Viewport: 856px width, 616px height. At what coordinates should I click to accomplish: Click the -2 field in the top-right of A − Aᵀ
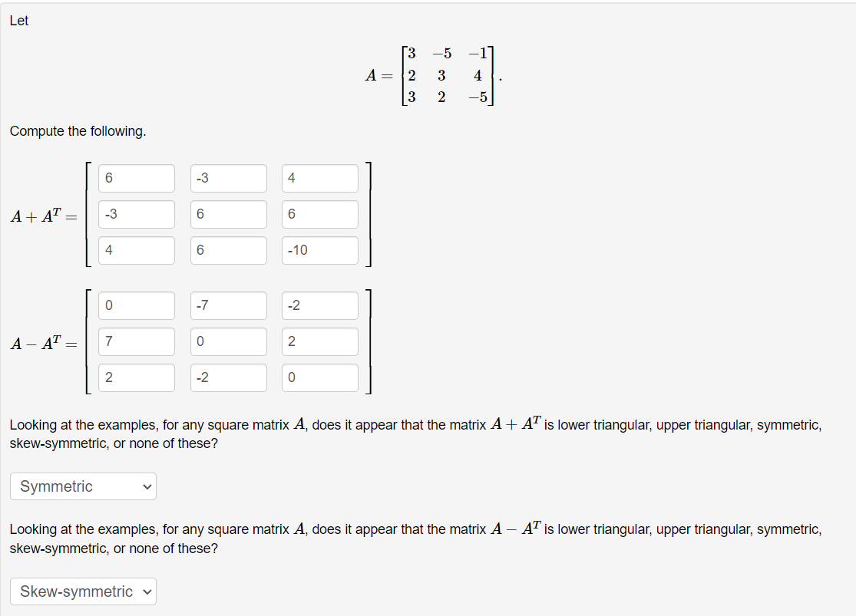[x=319, y=305]
